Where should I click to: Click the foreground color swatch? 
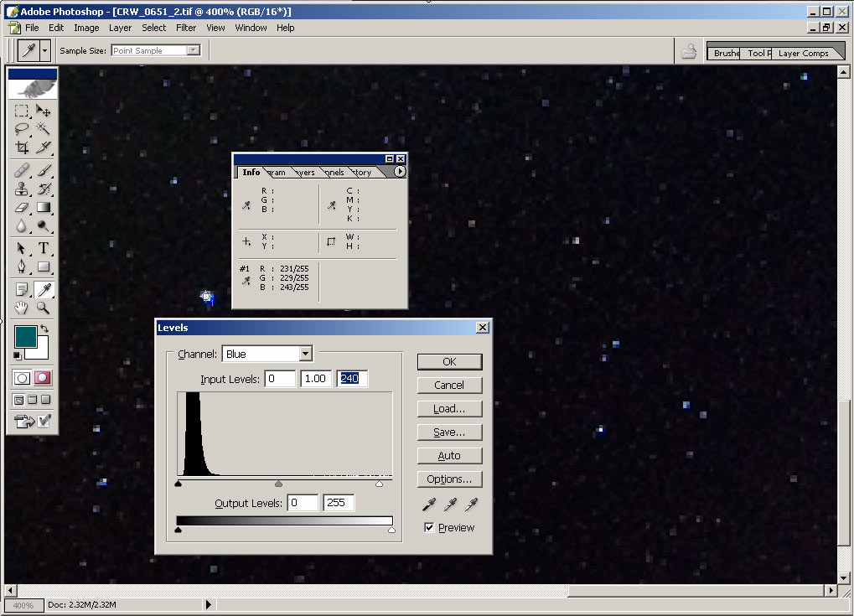(x=25, y=337)
